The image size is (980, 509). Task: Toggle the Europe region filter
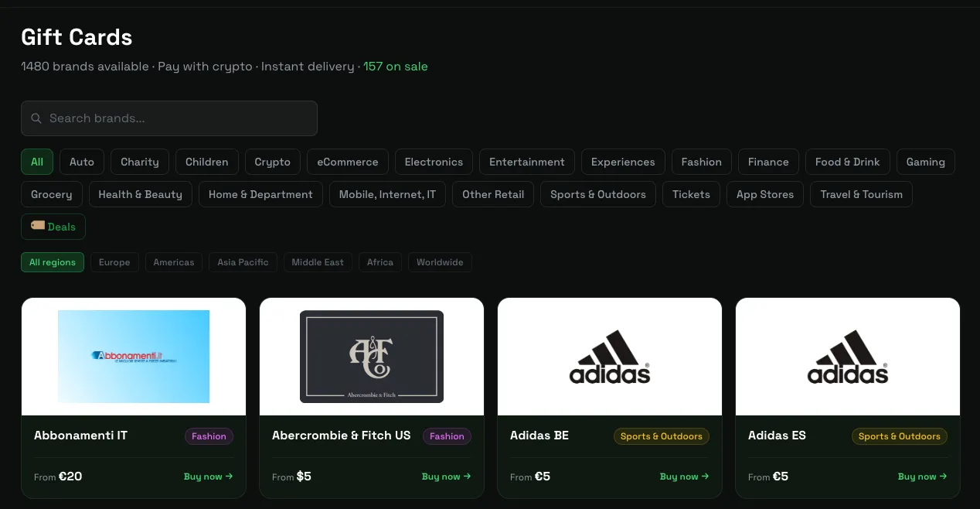point(114,262)
